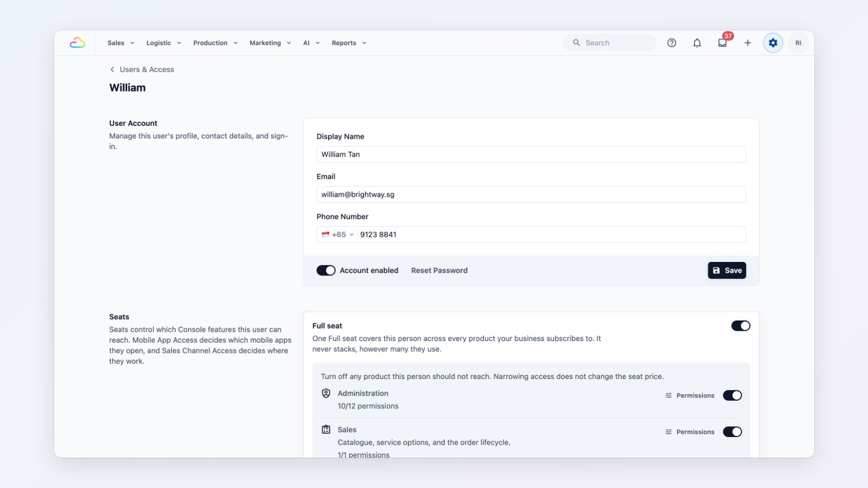
Task: Open the inbox icon with 37 badge
Action: 723,43
